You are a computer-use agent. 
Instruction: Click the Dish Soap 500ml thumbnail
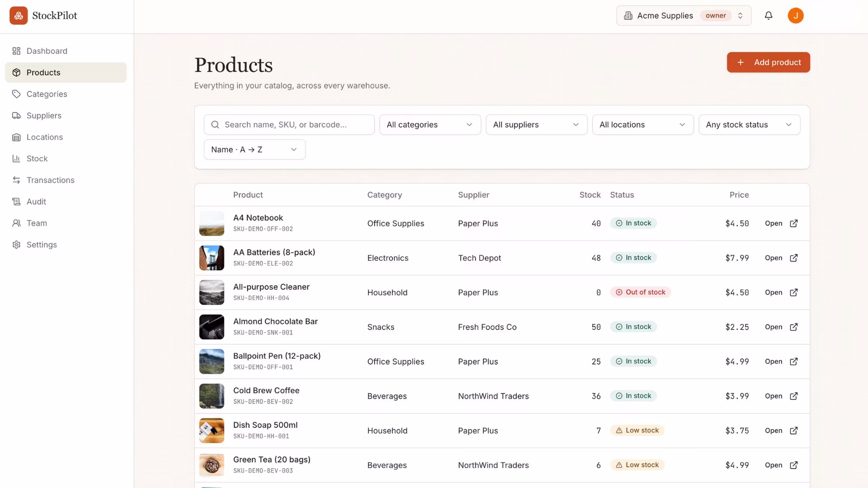(x=212, y=431)
